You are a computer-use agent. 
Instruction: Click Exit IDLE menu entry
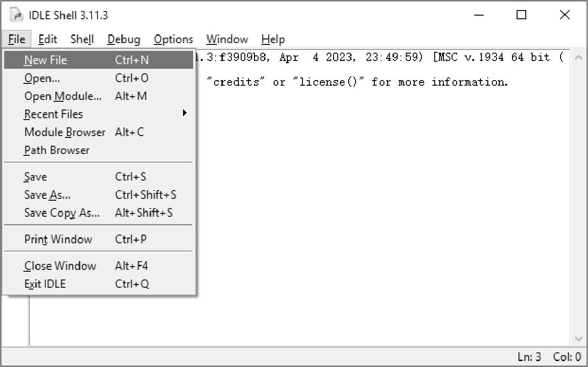coord(98,284)
